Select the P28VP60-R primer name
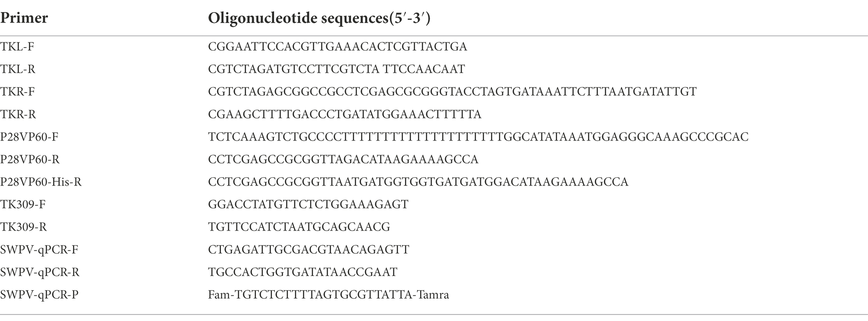Viewport: 868px width, 321px height. pos(30,160)
